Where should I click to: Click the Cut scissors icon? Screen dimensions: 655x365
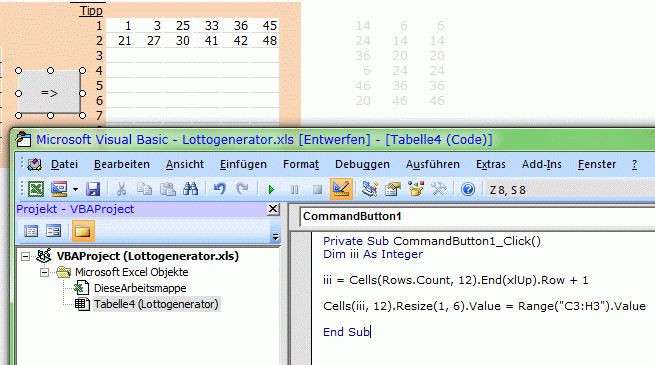coord(121,190)
